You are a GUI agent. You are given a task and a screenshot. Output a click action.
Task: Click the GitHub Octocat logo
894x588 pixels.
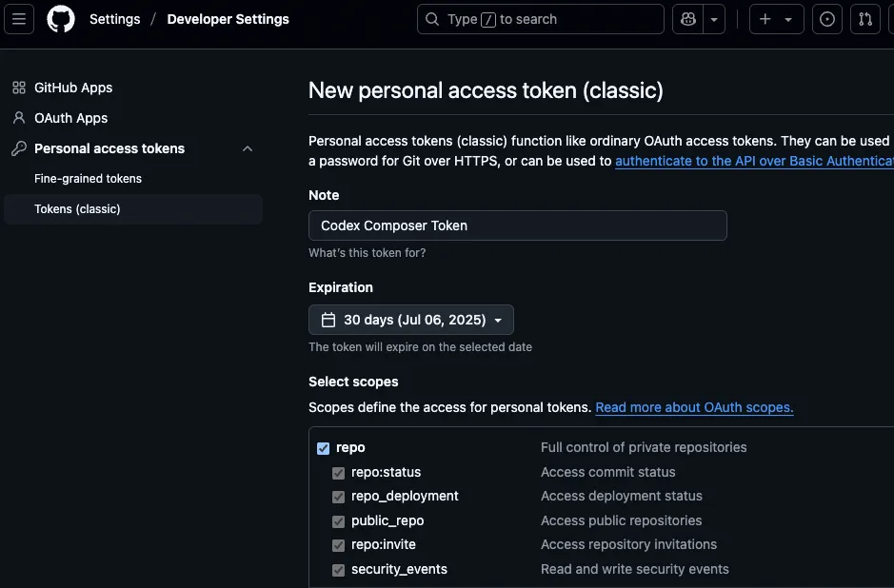click(60, 19)
